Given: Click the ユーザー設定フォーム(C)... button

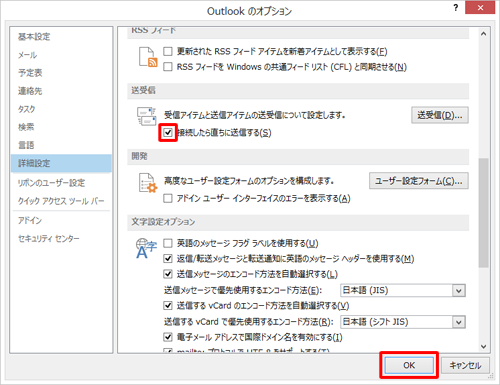Looking at the screenshot, I should pos(419,181).
